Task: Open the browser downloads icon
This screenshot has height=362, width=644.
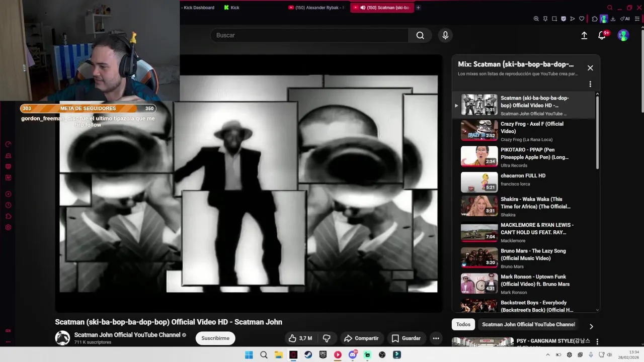Action: (x=613, y=19)
